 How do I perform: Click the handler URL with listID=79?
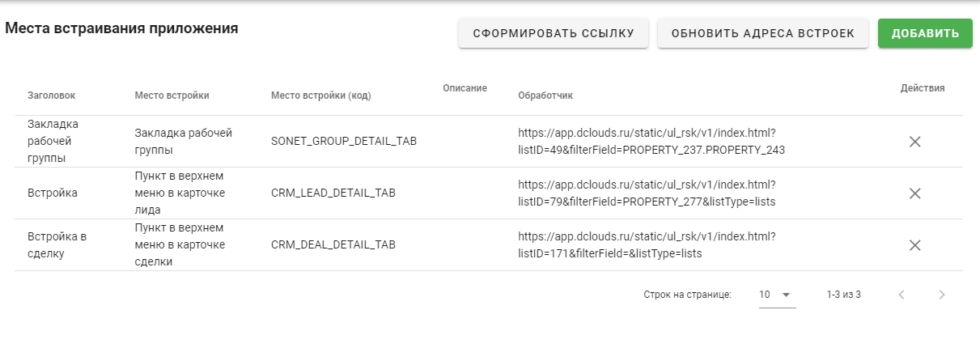647,193
